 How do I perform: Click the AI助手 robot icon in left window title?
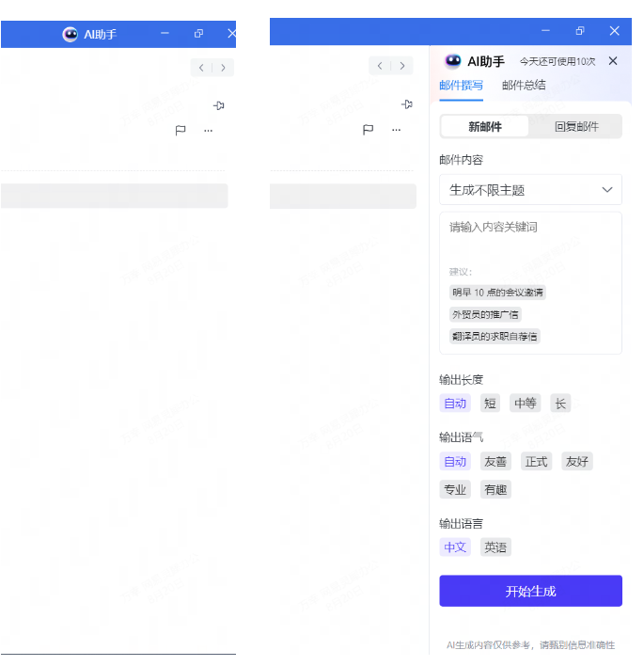71,34
